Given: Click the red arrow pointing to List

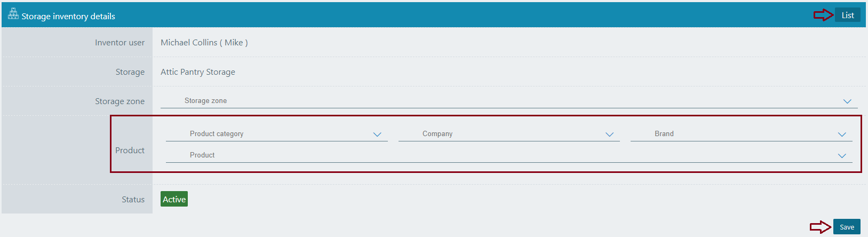Looking at the screenshot, I should (x=823, y=15).
